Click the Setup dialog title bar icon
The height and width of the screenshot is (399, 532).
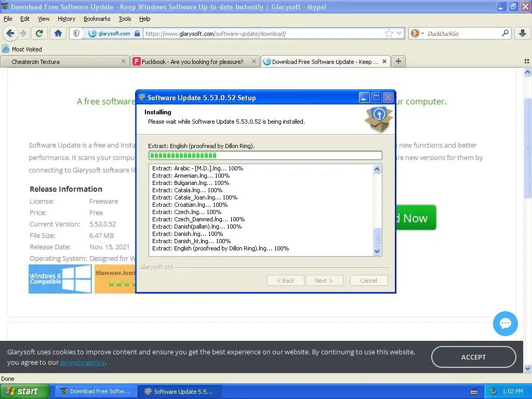[x=142, y=97]
